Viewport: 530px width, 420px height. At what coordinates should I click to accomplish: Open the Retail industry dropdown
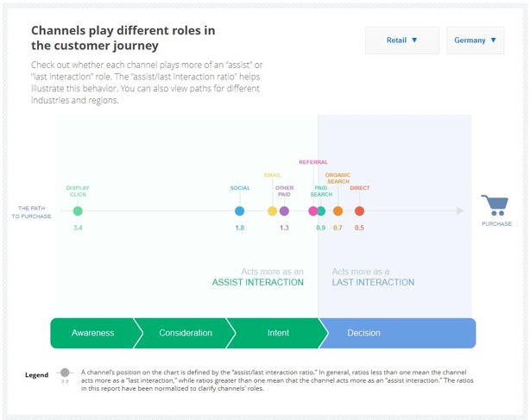tap(402, 41)
